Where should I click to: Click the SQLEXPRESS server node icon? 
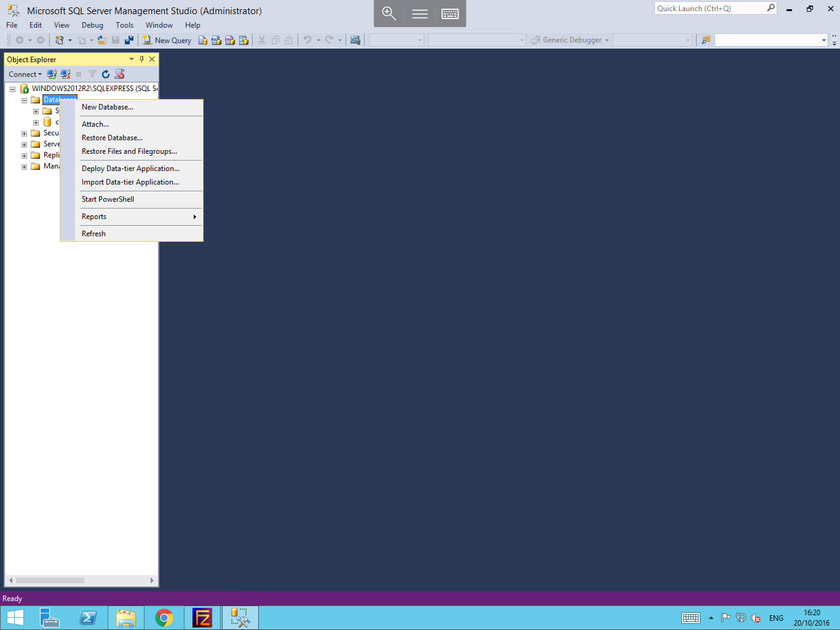[x=24, y=89]
